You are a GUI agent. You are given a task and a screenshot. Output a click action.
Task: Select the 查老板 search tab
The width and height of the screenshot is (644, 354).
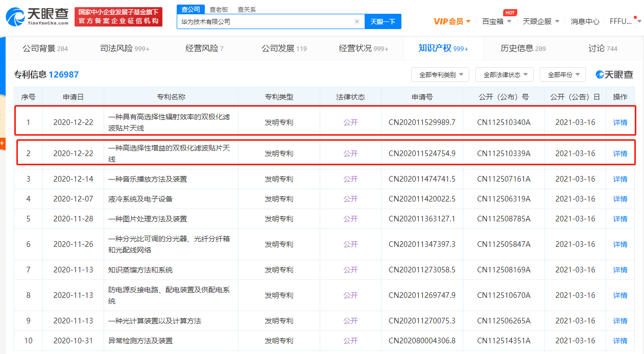point(219,9)
